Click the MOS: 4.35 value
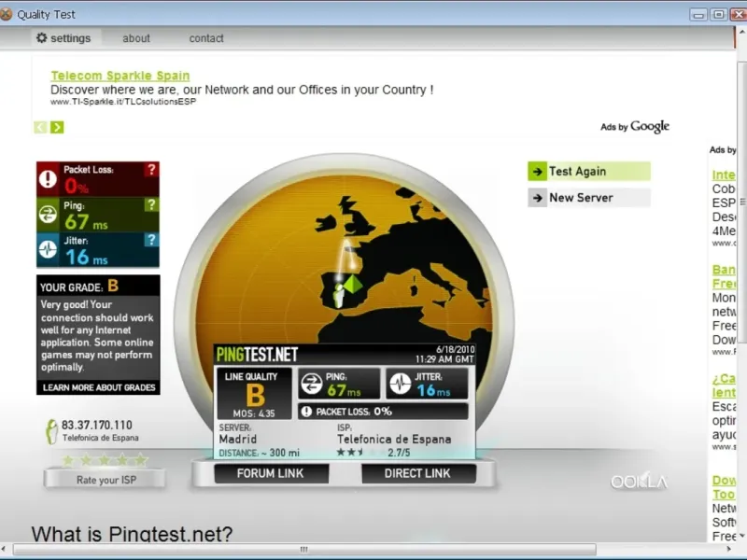 click(254, 413)
